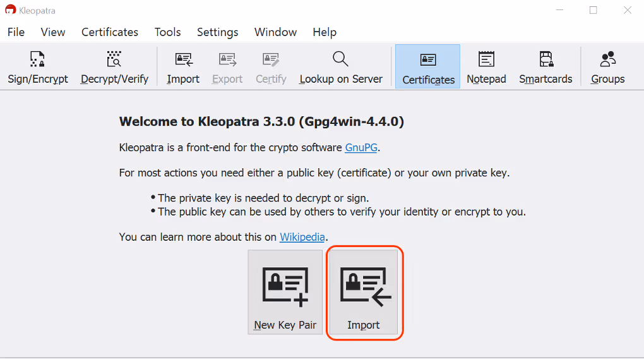The image size is (644, 359).
Task: Click the Import icon in the toolbar
Action: tap(183, 67)
